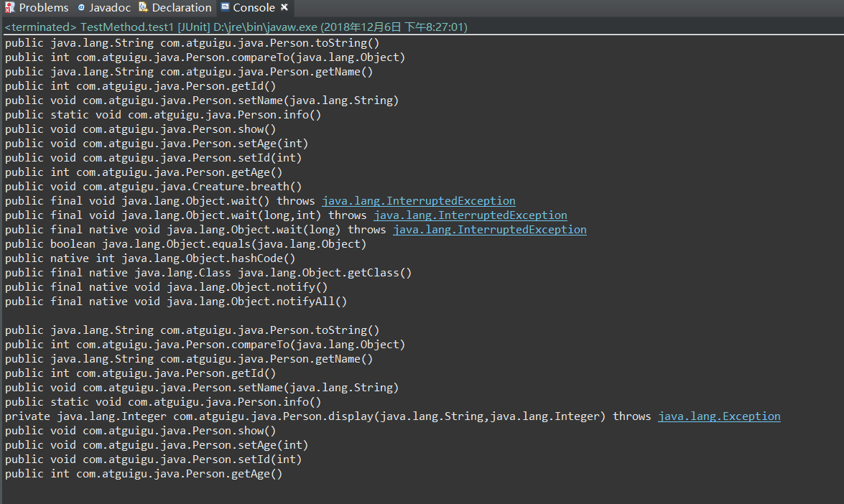The image size is (844, 504).
Task: Click the Declaration tab icon
Action: pyautogui.click(x=143, y=7)
